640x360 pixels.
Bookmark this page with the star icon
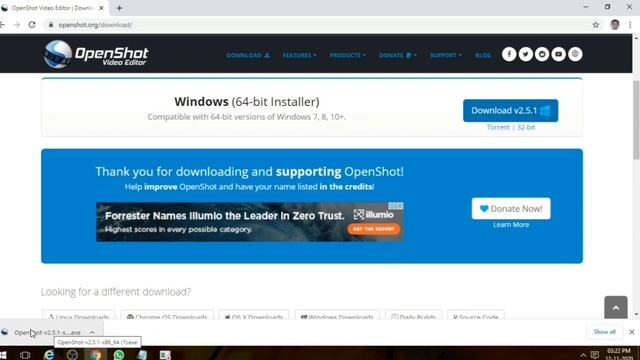tap(596, 25)
